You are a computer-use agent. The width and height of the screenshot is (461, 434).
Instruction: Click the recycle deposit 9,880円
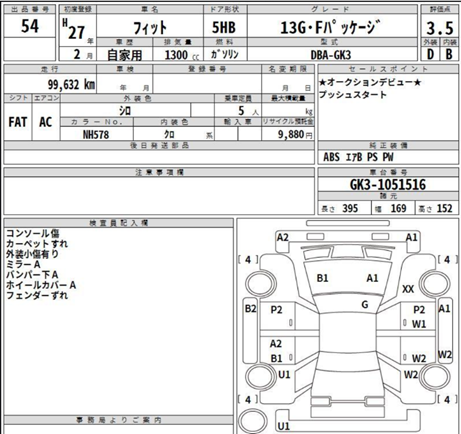[295, 135]
